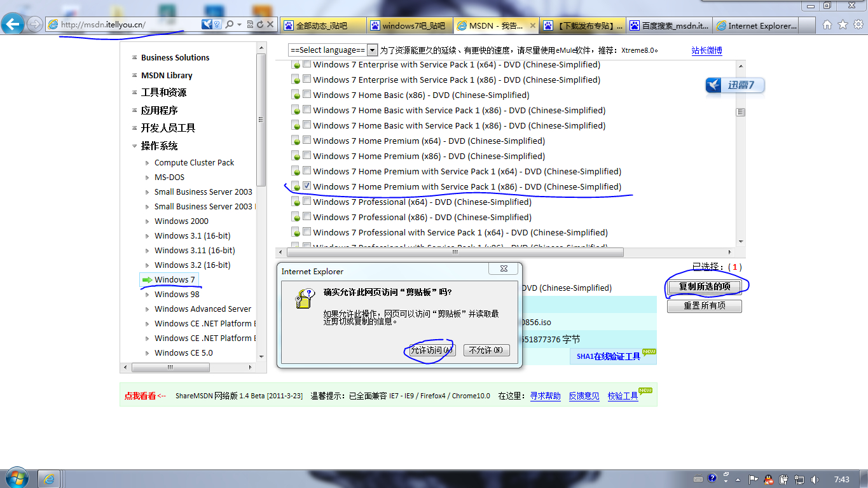868x488 pixels.
Task: Check Home Premium with Service Pack 1 (x64)
Action: [x=307, y=171]
